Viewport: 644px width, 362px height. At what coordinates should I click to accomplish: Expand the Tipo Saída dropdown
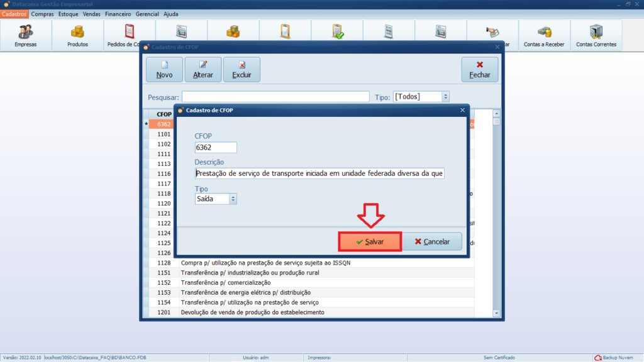click(233, 199)
